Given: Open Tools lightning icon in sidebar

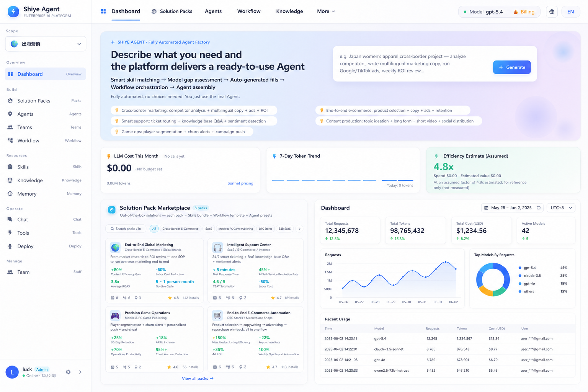Looking at the screenshot, I should 10,233.
